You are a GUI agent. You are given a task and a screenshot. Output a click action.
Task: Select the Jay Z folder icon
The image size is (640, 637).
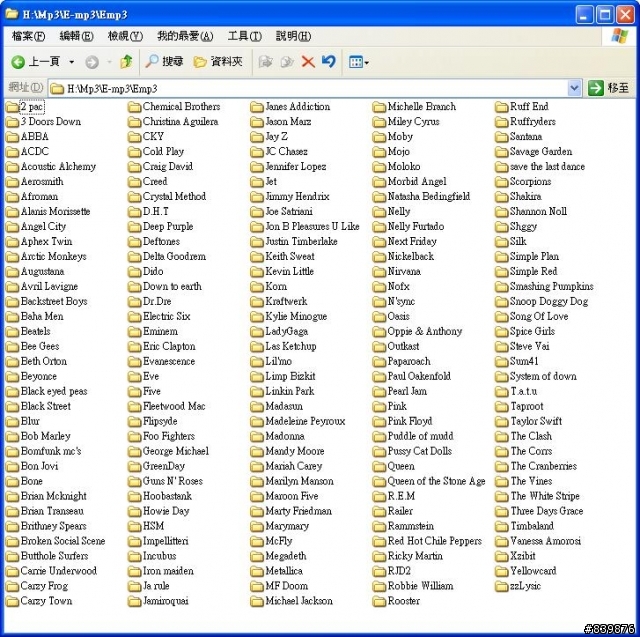pos(257,137)
